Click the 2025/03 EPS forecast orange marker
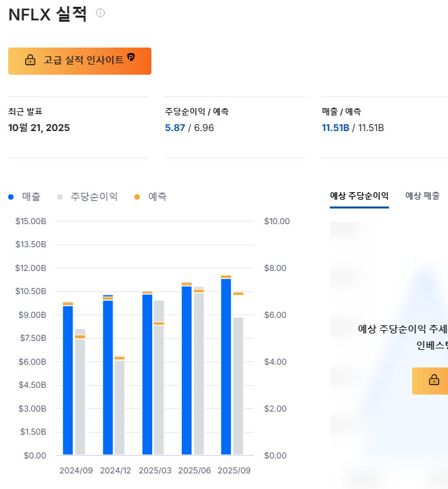This screenshot has height=489, width=448. click(x=159, y=323)
